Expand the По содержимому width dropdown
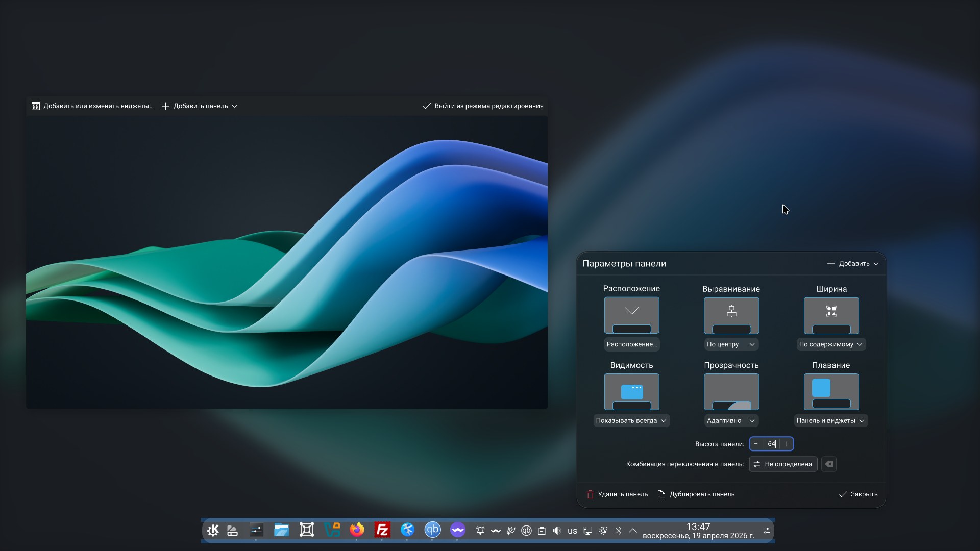Viewport: 980px width, 551px height. pos(831,344)
